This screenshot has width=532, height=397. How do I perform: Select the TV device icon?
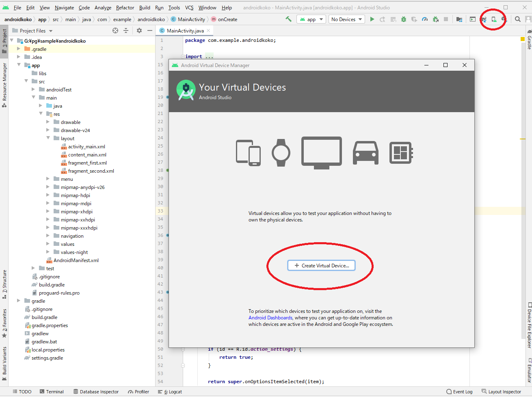tap(321, 153)
